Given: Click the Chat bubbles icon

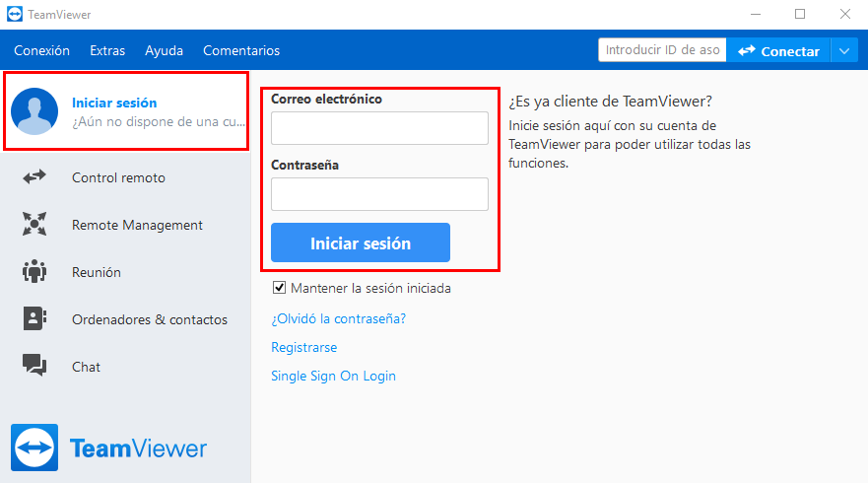Looking at the screenshot, I should [34, 366].
